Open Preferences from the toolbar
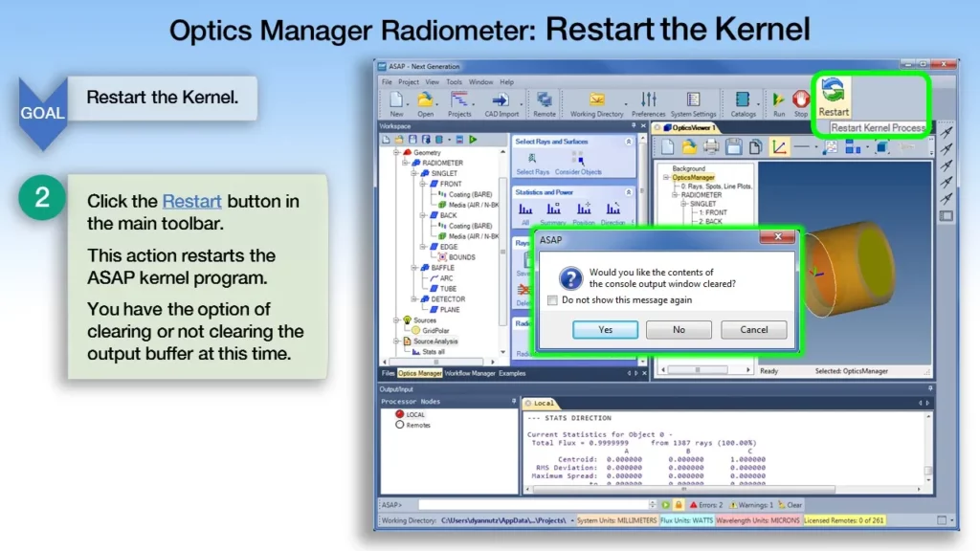 point(648,99)
